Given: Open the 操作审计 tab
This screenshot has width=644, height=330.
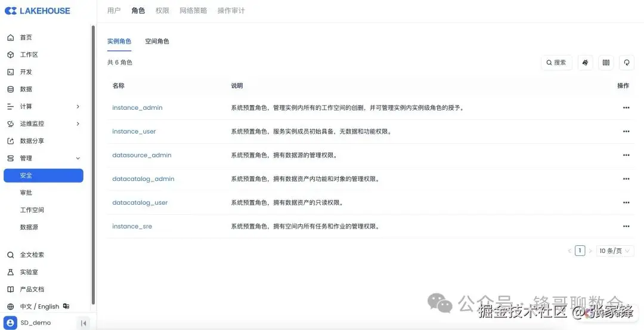Looking at the screenshot, I should (x=231, y=11).
